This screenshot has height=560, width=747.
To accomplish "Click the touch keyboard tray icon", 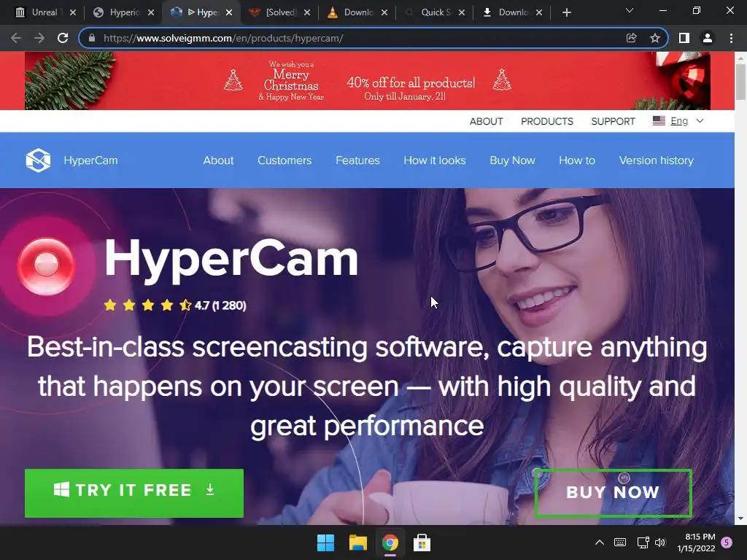I will coord(620,542).
